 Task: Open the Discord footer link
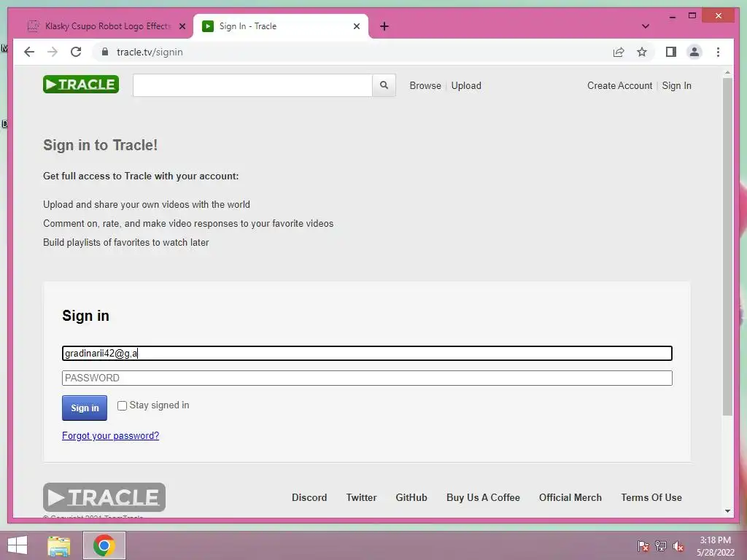tap(309, 497)
